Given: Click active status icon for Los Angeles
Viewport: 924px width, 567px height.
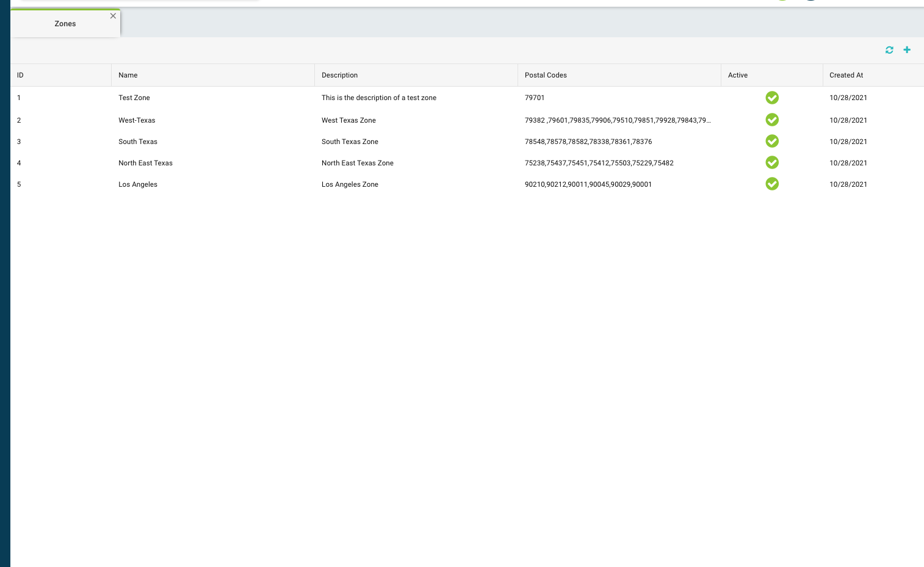Looking at the screenshot, I should (772, 184).
